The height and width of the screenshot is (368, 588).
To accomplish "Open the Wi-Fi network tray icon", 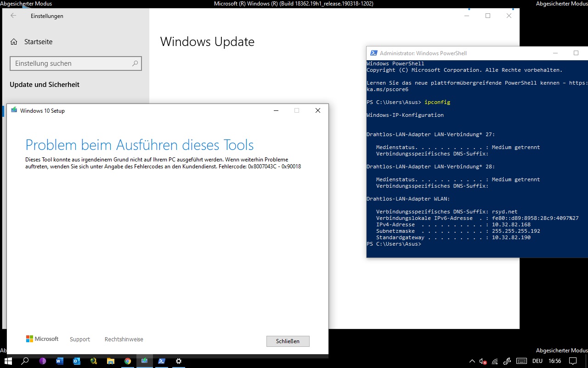I will click(x=495, y=362).
